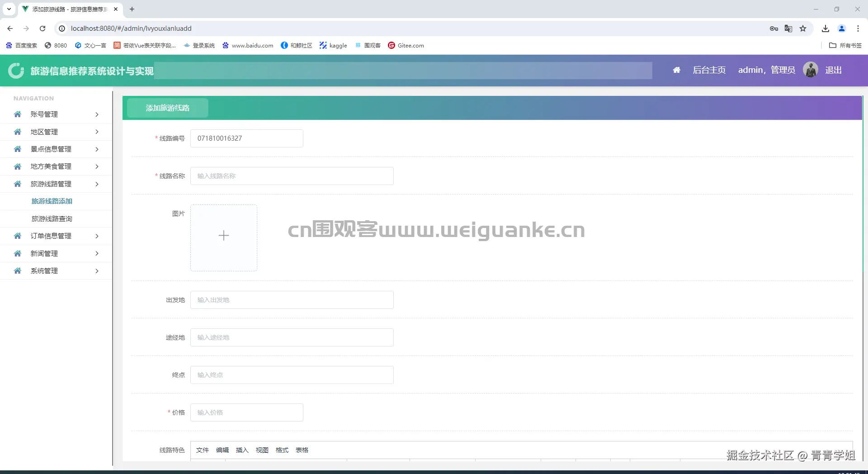Star the page via bookmark icon
This screenshot has width=868, height=474.
(803, 28)
